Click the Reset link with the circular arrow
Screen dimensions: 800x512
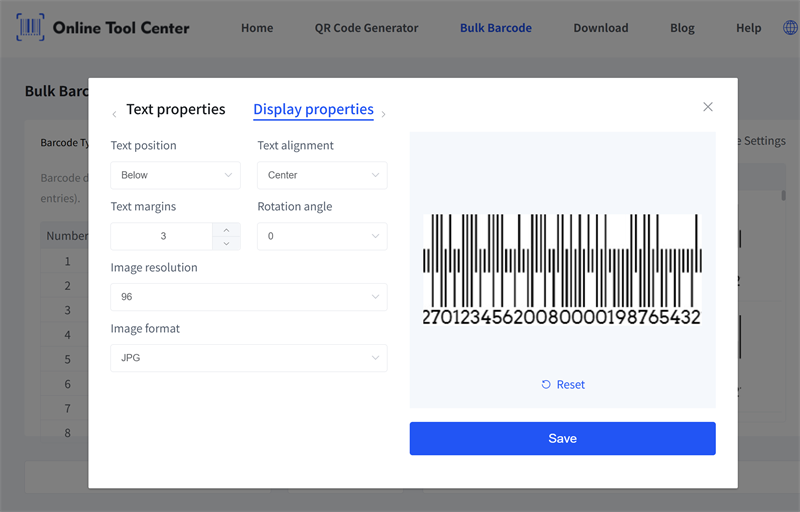click(x=563, y=385)
